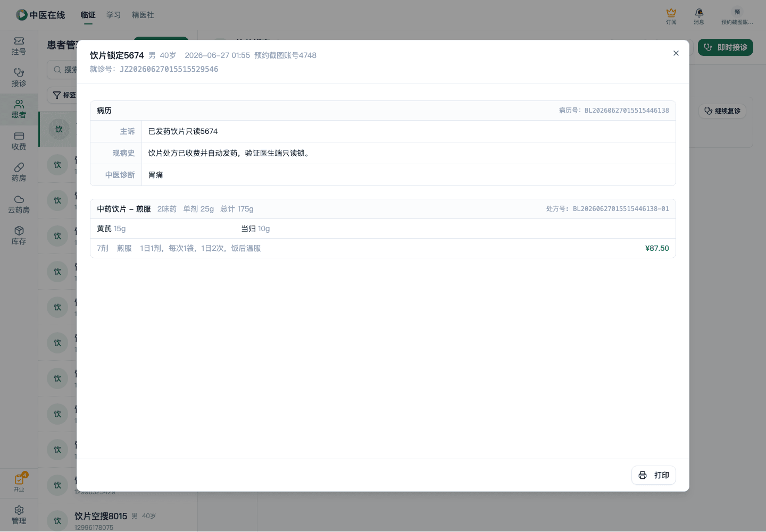The image size is (766, 532).
Task: Open 挂号 registration in sidebar
Action: [x=19, y=46]
